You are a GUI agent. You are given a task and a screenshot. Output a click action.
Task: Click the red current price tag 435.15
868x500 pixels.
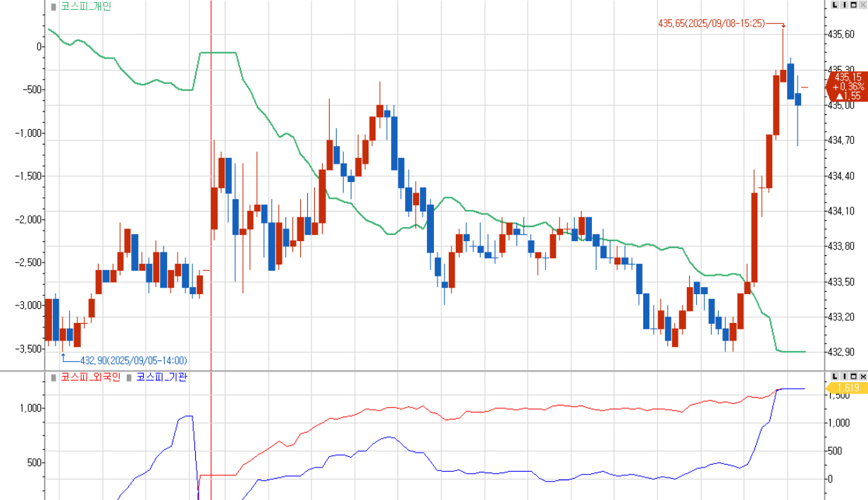coord(847,86)
